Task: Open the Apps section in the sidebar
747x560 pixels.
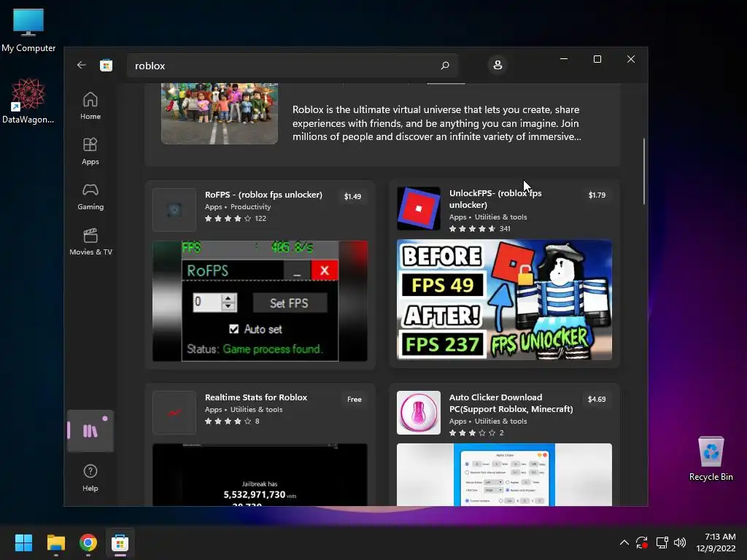Action: tap(90, 151)
